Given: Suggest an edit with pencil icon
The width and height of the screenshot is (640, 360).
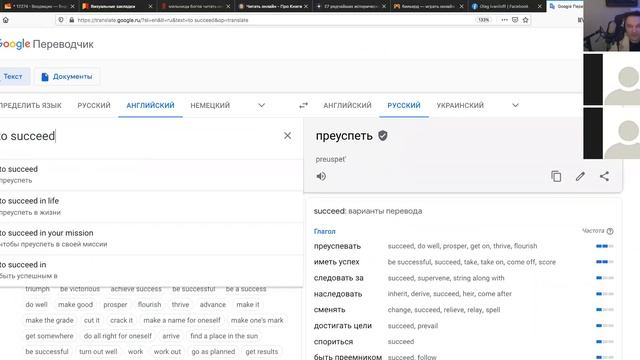Looking at the screenshot, I should click(580, 176).
